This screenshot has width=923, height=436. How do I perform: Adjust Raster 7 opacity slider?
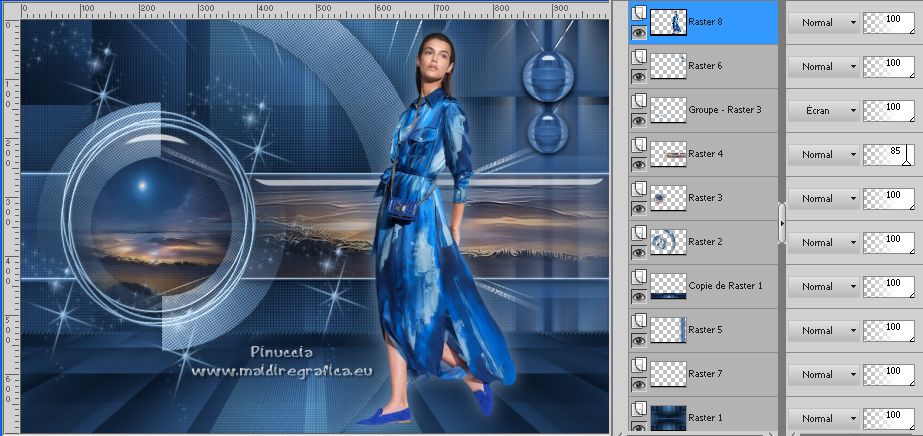889,375
